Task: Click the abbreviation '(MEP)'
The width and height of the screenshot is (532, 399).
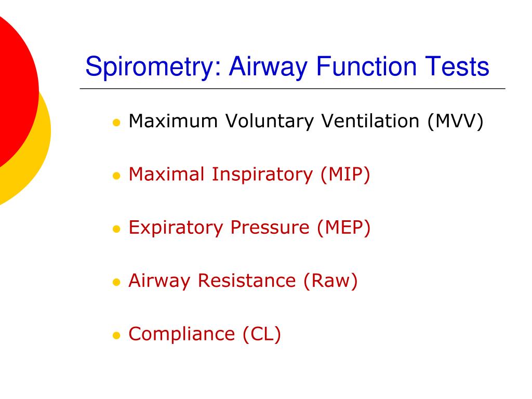Action: 344,228
